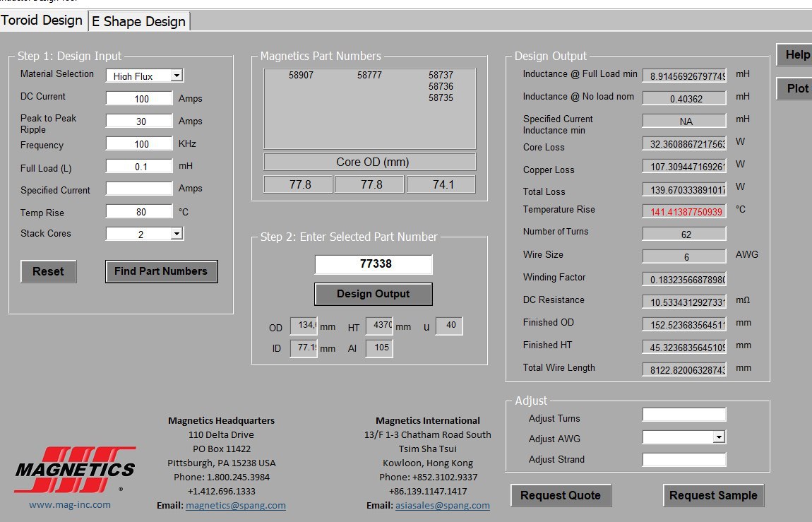This screenshot has height=522, width=812.
Task: Click the Number of Turns value 62
Action: 684,235
